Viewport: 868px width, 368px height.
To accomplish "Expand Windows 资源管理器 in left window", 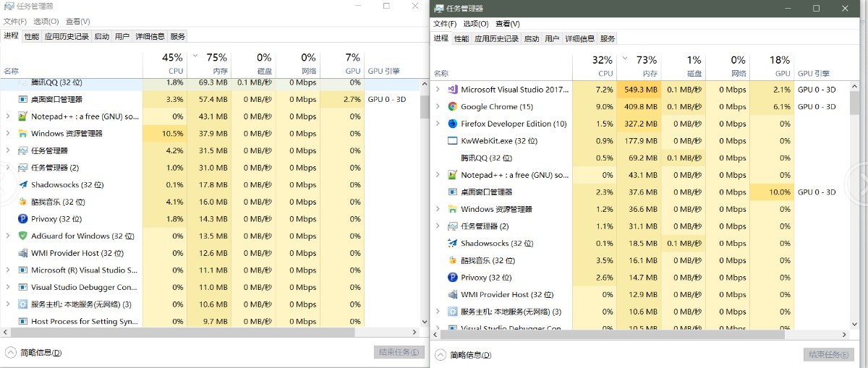I will click(x=8, y=134).
